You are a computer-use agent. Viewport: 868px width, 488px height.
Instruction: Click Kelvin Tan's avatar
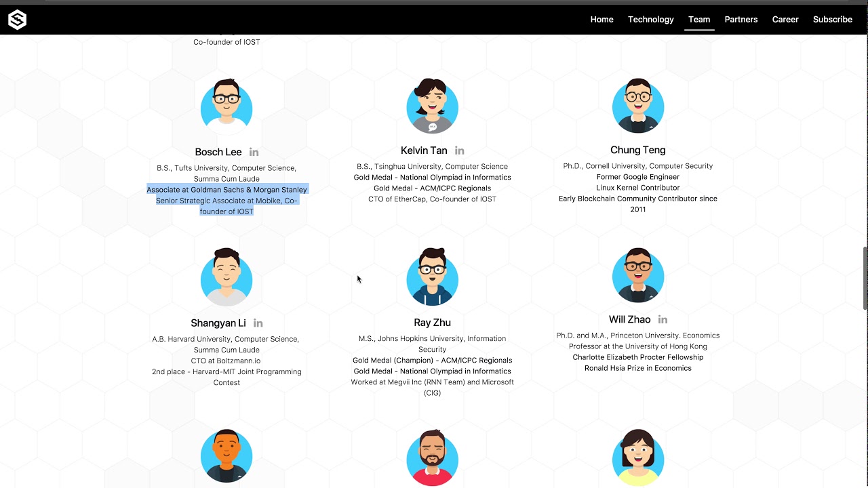[432, 106]
